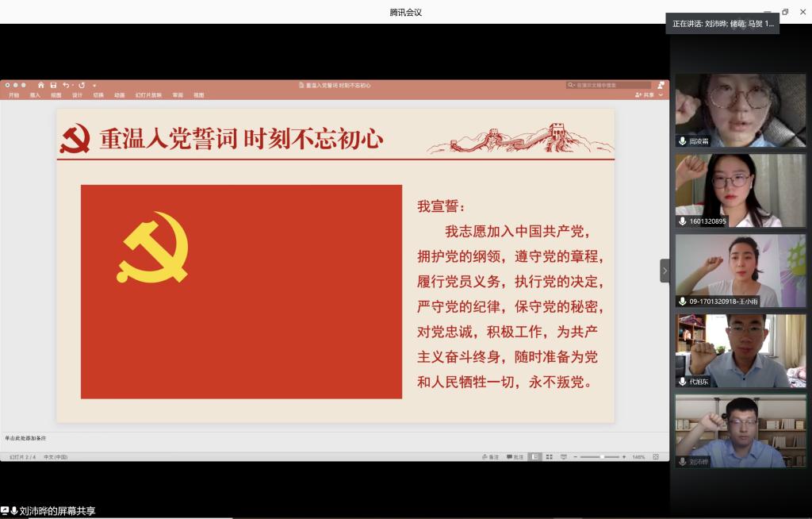Image resolution: width=812 pixels, height=519 pixels.
Task: Click the microphone icon on top video tile
Action: tap(683, 141)
